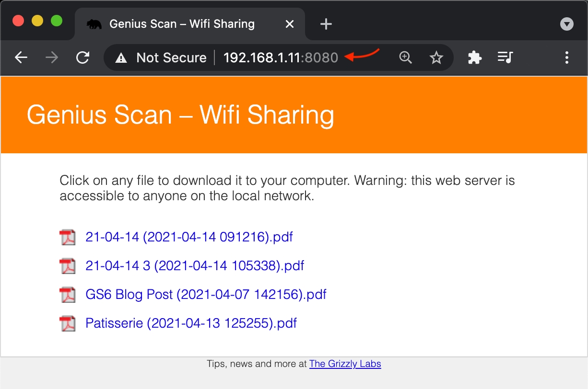Click the Not Secure warning triangle icon
Screen dimensions: 588x389
(121, 58)
